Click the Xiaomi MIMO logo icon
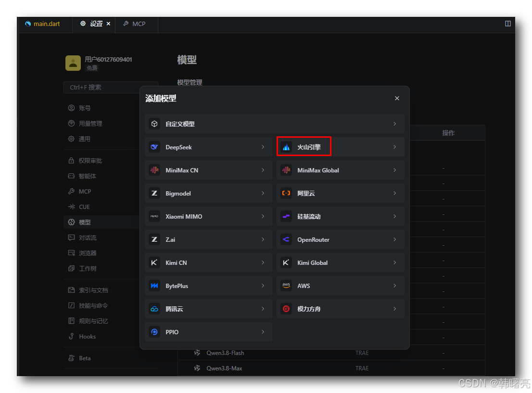The height and width of the screenshot is (393, 532). [x=154, y=216]
